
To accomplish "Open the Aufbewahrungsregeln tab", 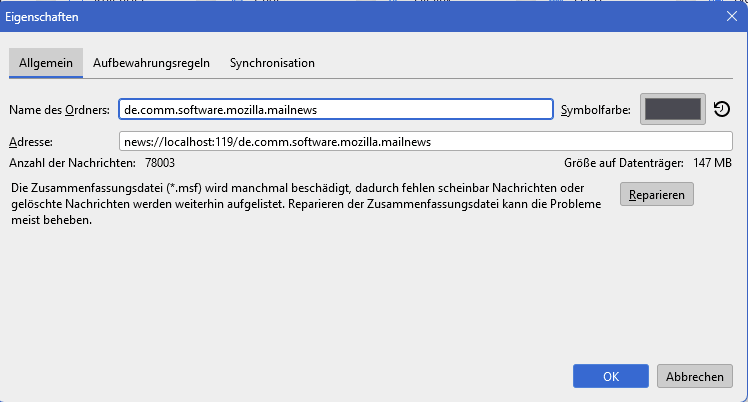I will click(x=151, y=63).
